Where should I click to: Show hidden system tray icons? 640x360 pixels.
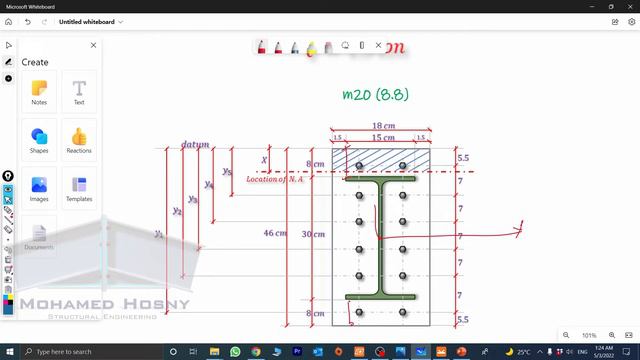click(x=540, y=351)
